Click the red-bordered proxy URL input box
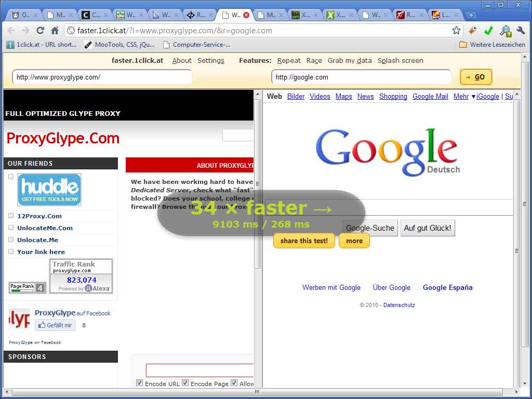 (200, 370)
